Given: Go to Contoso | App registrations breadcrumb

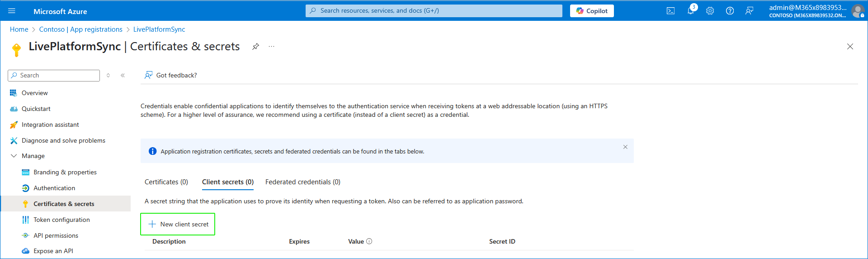Looking at the screenshot, I should tap(81, 29).
